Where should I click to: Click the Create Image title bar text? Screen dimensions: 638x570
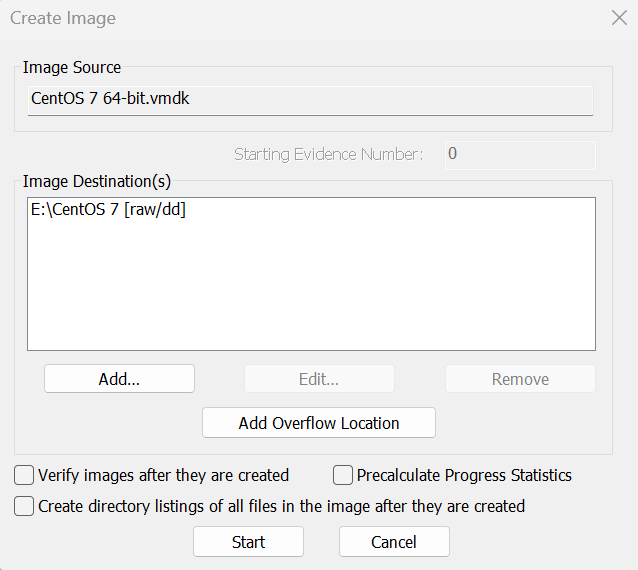(x=63, y=18)
